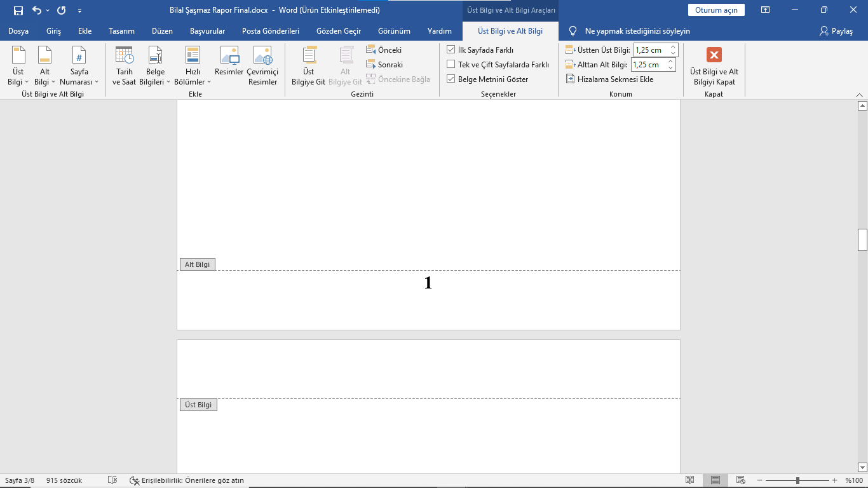Insert Tarih ve Saat
Image resolution: width=868 pixels, height=488 pixels.
pyautogui.click(x=125, y=66)
